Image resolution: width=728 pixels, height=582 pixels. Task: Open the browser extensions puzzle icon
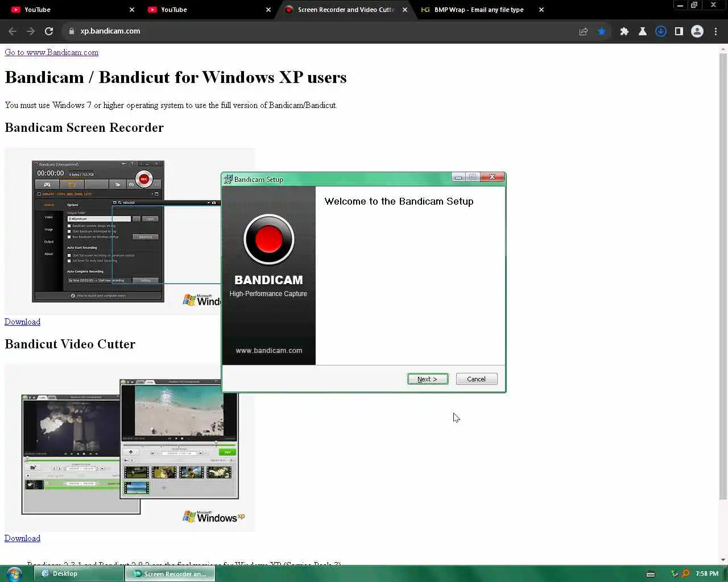point(624,31)
